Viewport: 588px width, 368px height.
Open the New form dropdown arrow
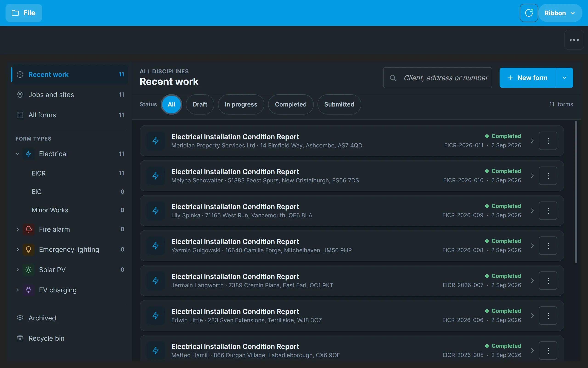point(564,78)
